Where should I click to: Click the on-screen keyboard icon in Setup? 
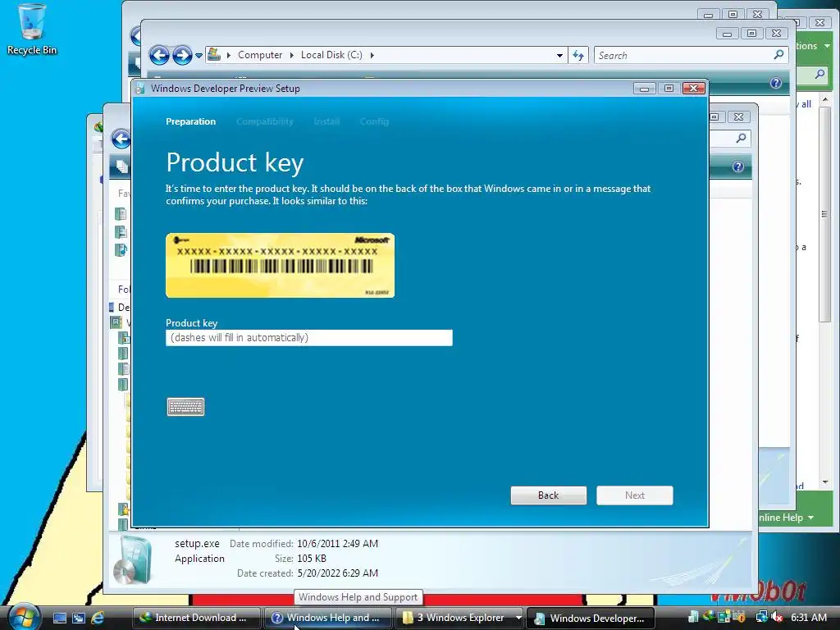click(185, 407)
